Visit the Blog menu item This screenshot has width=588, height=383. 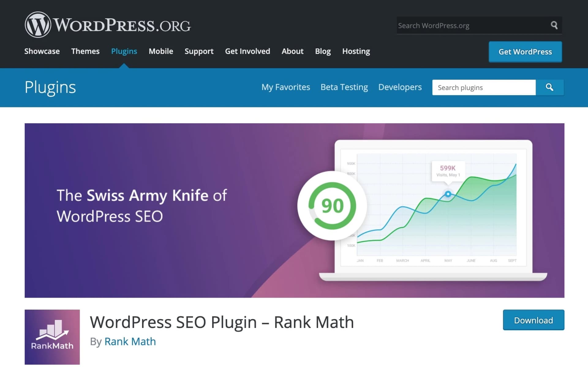323,51
